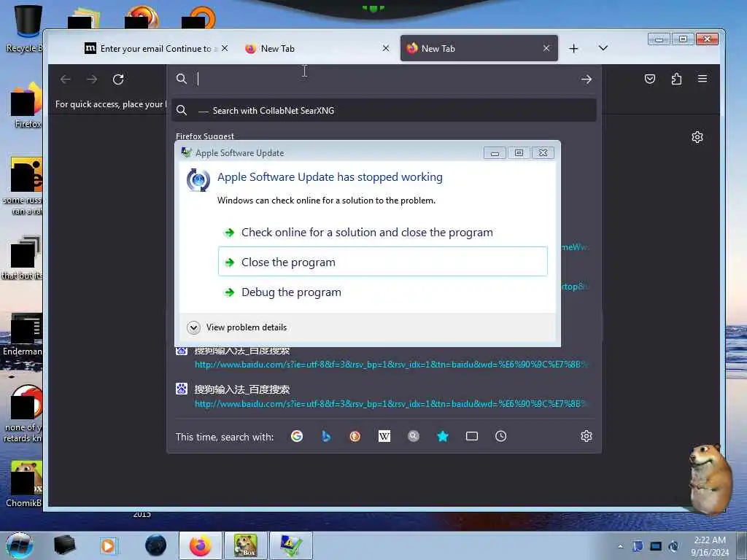The width and height of the screenshot is (747, 560).
Task: Close the Apple Software Update dialog
Action: tap(543, 153)
